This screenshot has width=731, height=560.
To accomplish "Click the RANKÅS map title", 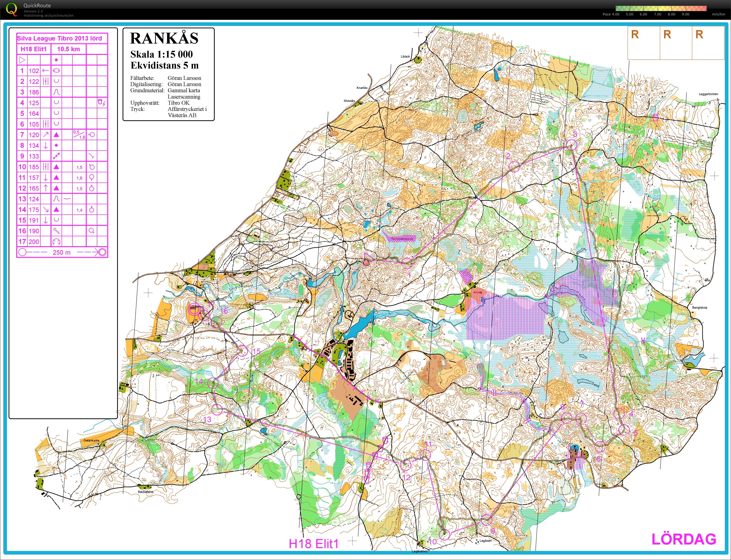I will point(164,38).
